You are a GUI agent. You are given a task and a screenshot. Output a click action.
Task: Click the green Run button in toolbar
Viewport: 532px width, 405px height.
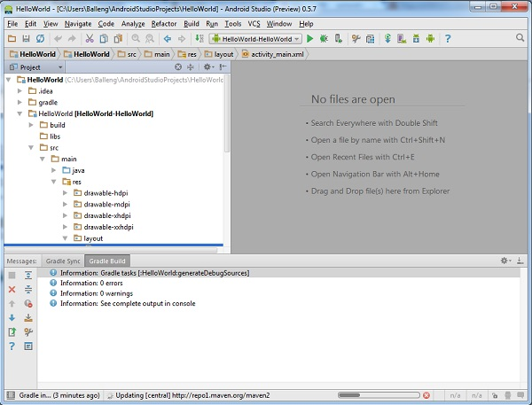310,39
